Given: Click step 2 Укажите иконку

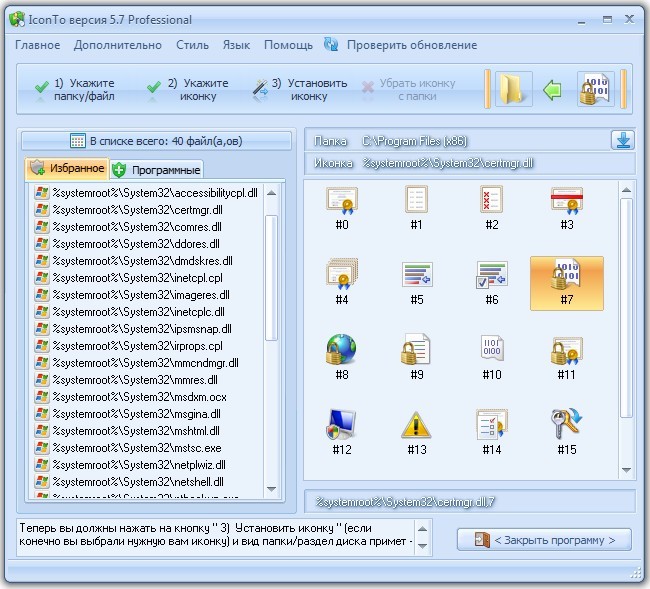Looking at the screenshot, I should pyautogui.click(x=187, y=90).
